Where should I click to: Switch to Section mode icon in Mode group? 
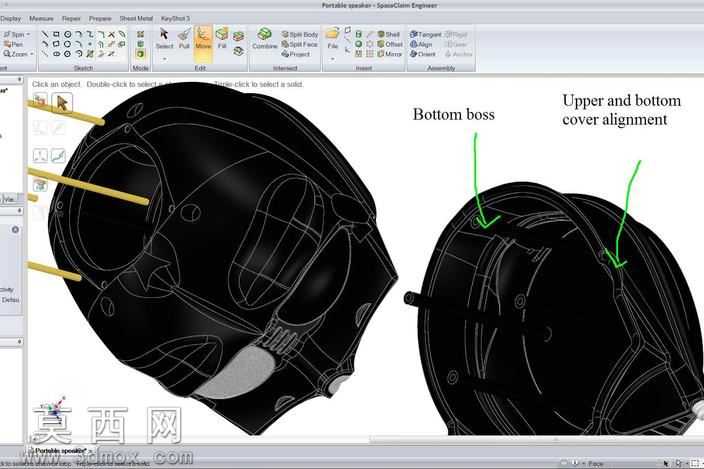(141, 44)
